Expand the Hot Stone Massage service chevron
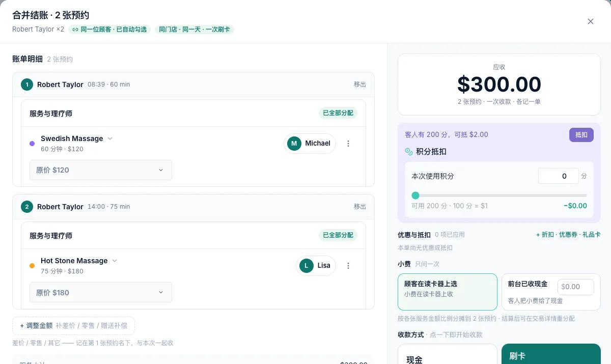This screenshot has width=611, height=364. tap(115, 261)
